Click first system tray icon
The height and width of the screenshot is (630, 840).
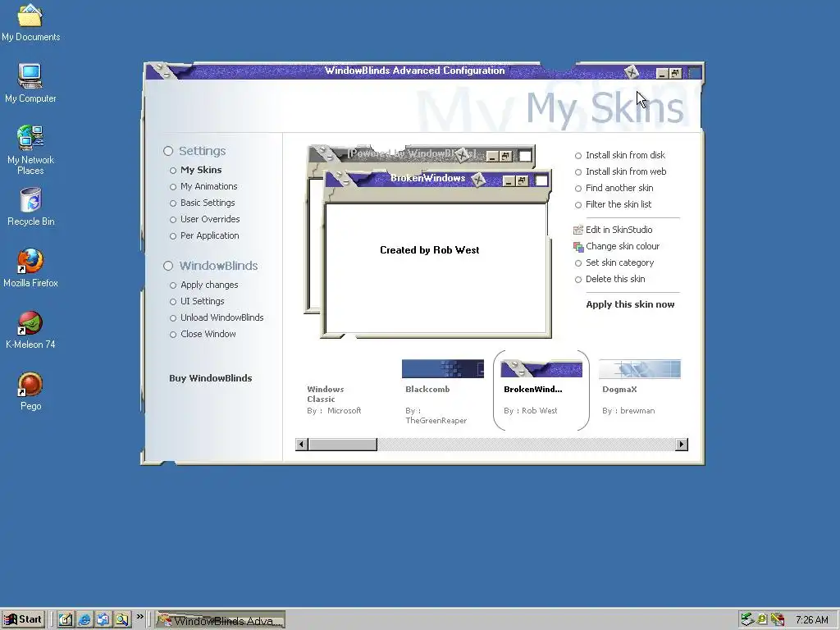(747, 620)
